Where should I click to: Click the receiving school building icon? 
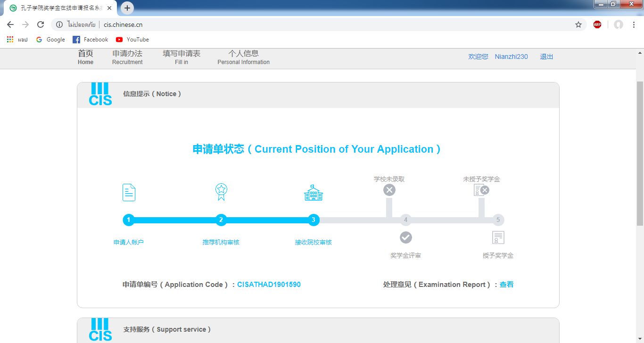(314, 193)
